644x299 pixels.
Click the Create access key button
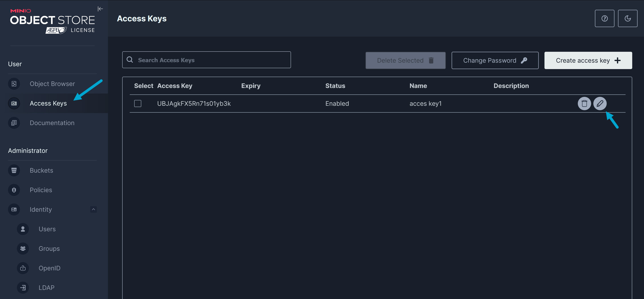[x=588, y=60]
